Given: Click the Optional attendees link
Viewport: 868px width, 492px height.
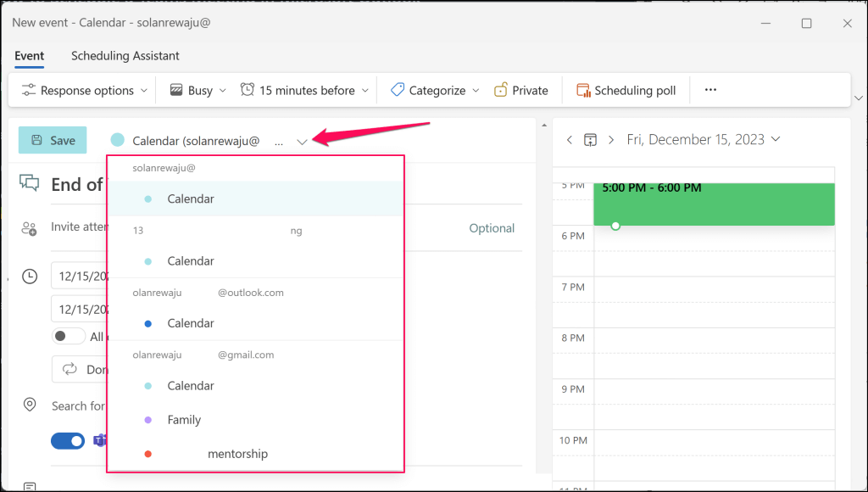Looking at the screenshot, I should tap(492, 228).
